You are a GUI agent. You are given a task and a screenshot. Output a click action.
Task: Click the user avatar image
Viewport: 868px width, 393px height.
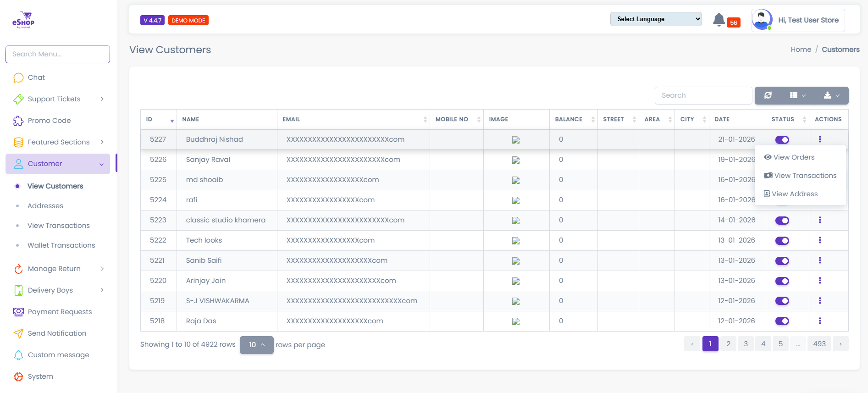[762, 20]
